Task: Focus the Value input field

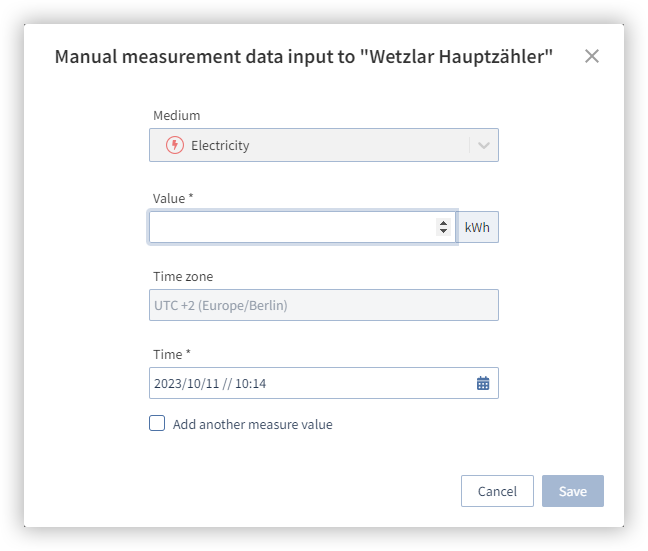Action: tap(302, 227)
